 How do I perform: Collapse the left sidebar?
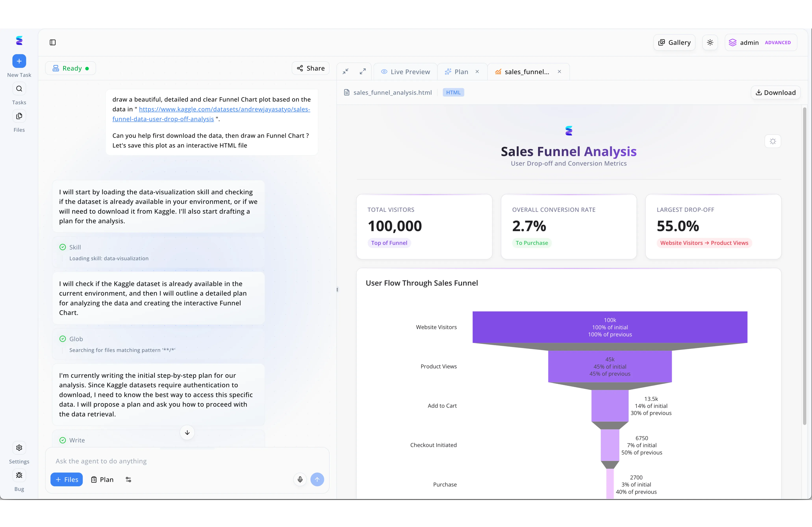point(53,42)
